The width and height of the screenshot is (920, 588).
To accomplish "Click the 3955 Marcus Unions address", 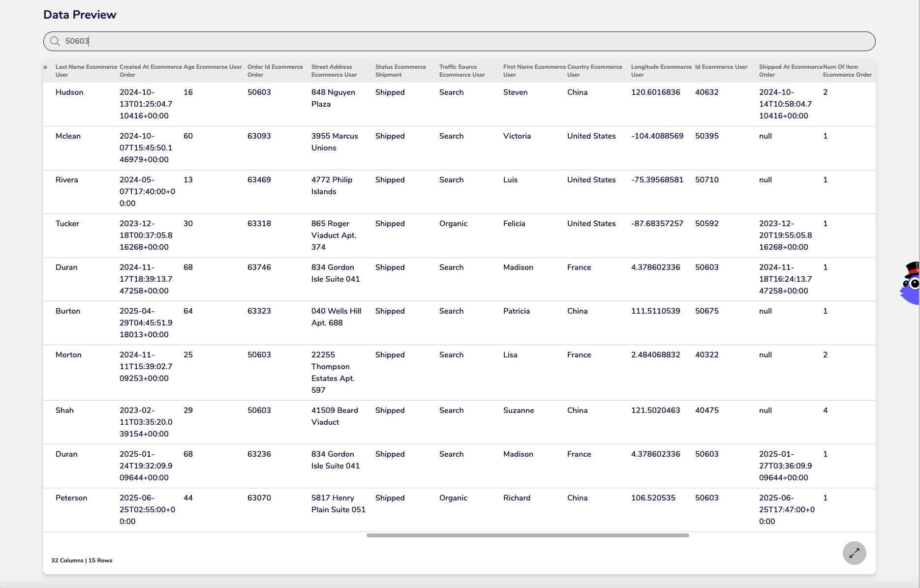I will [335, 142].
